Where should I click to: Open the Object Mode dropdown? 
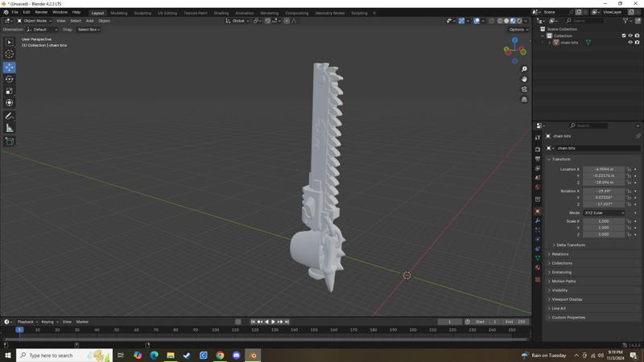[35, 21]
